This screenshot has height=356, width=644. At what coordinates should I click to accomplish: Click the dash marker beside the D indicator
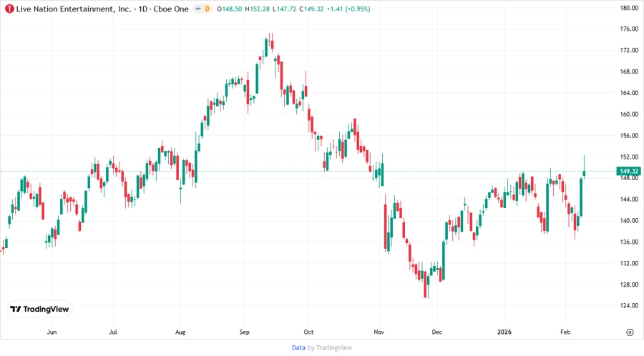[x=198, y=9]
